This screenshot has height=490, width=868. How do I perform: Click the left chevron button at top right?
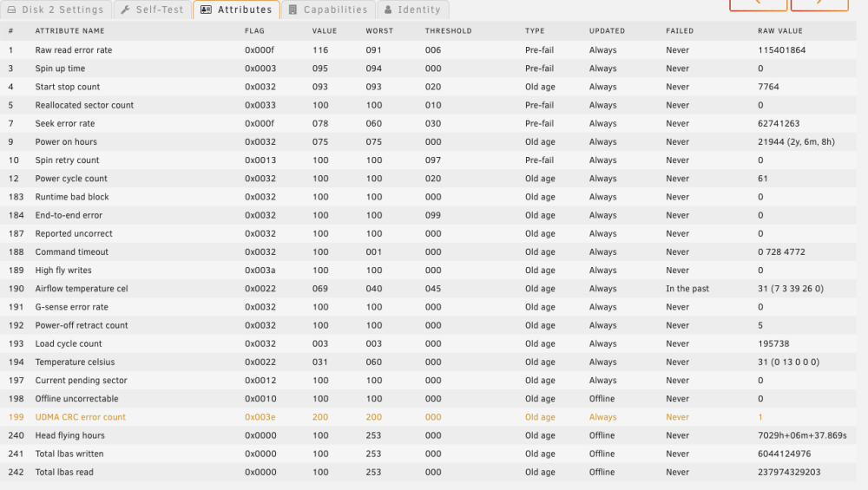(x=759, y=4)
